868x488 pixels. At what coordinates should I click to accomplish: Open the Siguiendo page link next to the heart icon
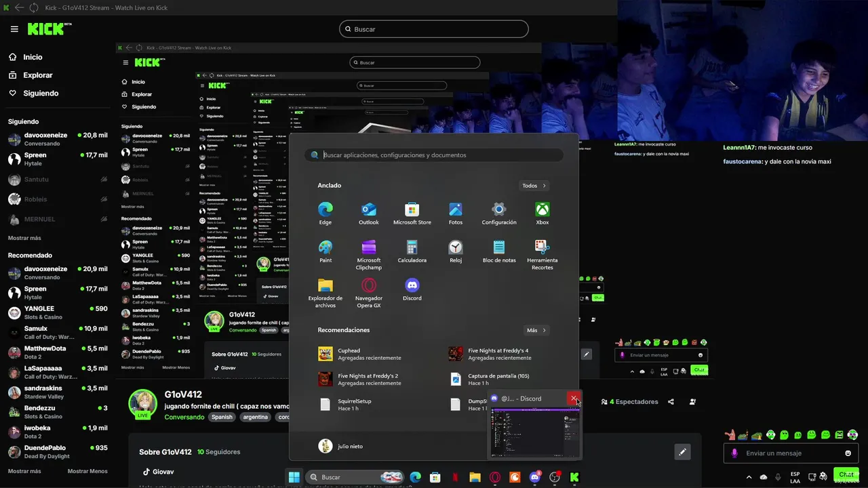[x=33, y=93]
